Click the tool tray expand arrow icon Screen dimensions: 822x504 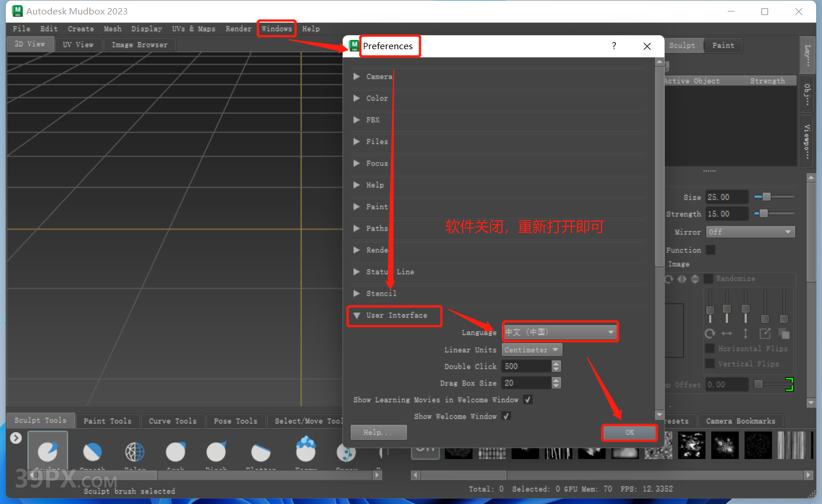(16, 438)
